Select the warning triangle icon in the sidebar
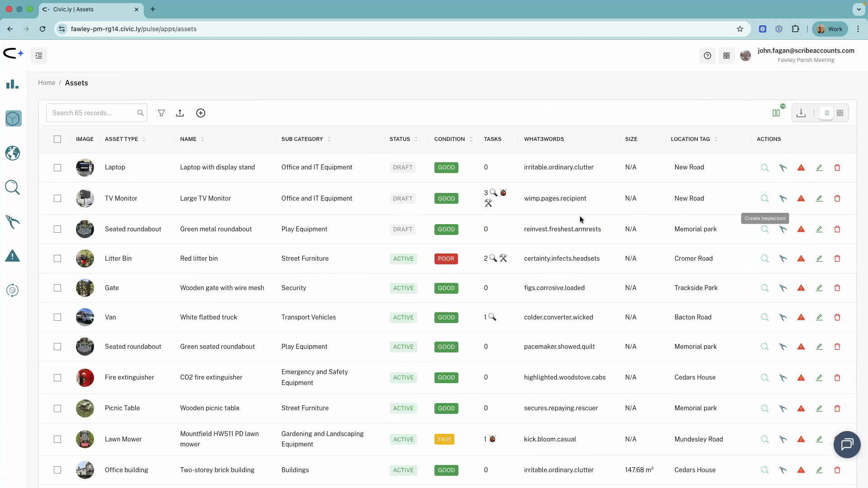This screenshot has width=868, height=488. [x=12, y=256]
